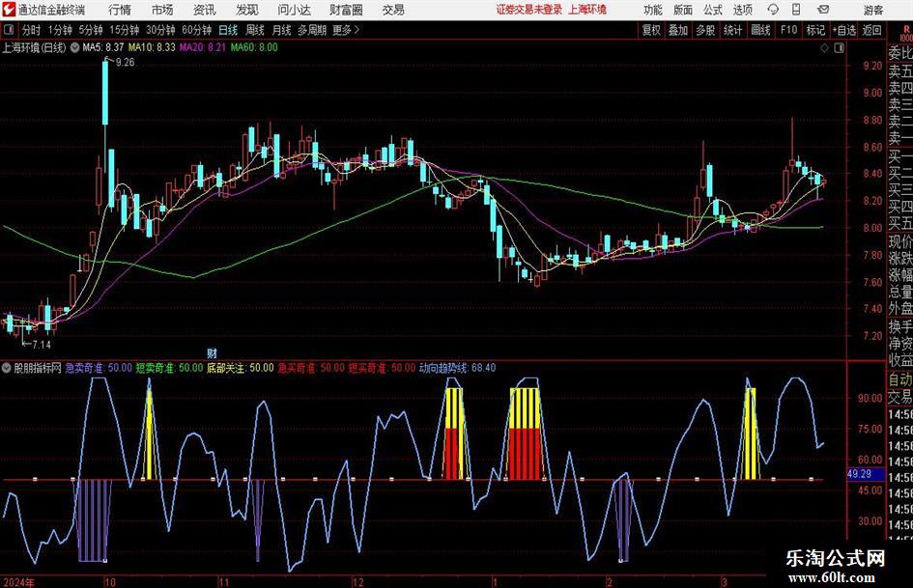Click the 多股 multi-stock button
This screenshot has height=588, width=913.
(x=705, y=30)
